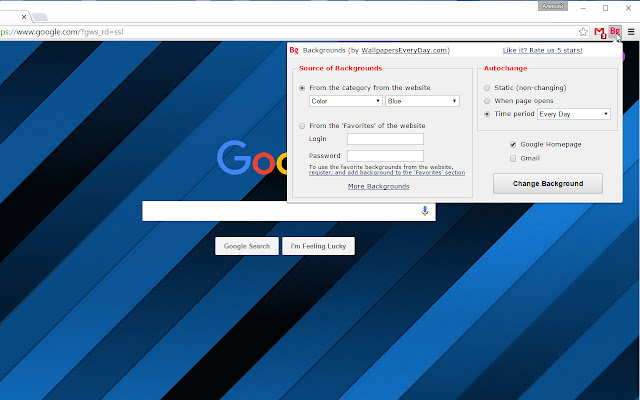Screen dimensions: 640x400
Task: Bookmark this page with the star icon
Action: (x=583, y=32)
